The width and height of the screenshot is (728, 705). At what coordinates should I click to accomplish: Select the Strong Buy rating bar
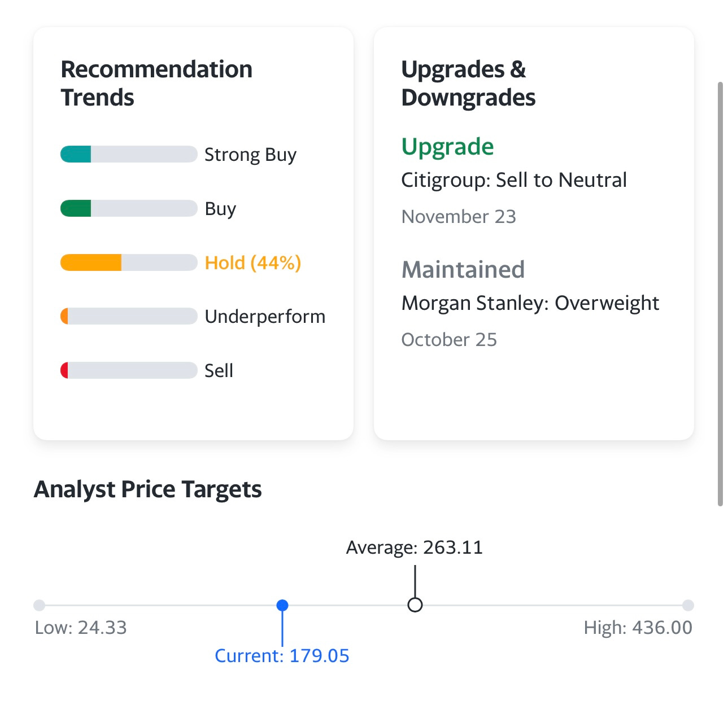128,154
